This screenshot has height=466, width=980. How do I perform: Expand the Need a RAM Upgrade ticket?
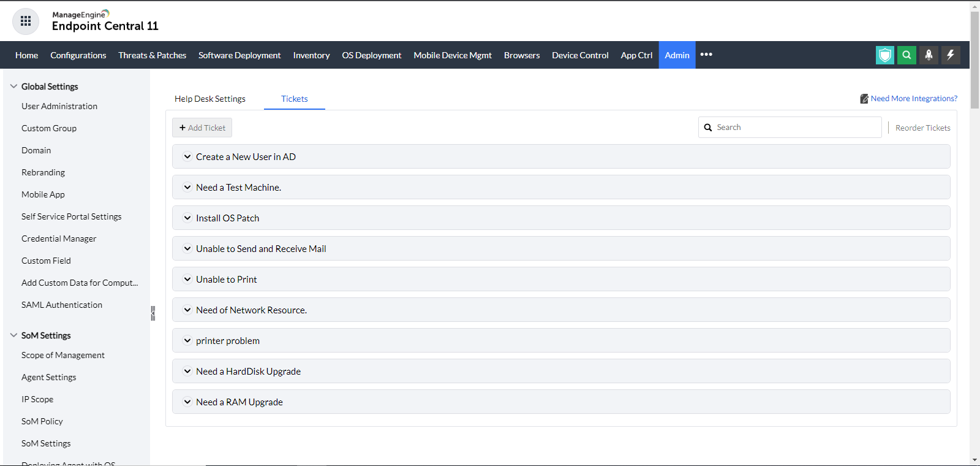pyautogui.click(x=187, y=402)
